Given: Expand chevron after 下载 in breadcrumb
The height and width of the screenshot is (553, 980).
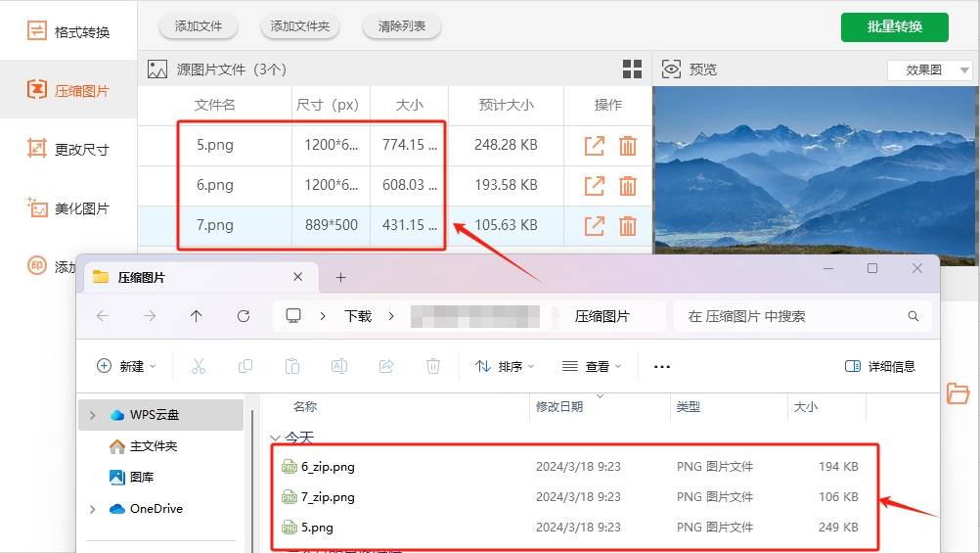Looking at the screenshot, I should (x=391, y=316).
